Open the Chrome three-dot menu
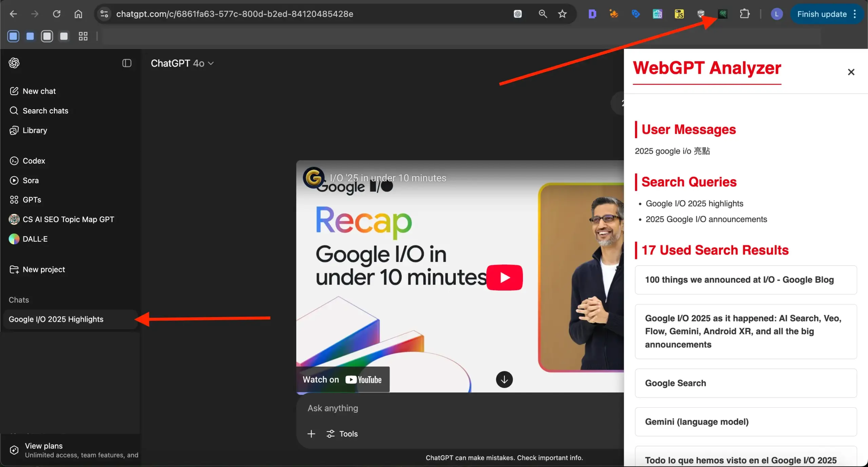The height and width of the screenshot is (467, 868). tap(855, 14)
